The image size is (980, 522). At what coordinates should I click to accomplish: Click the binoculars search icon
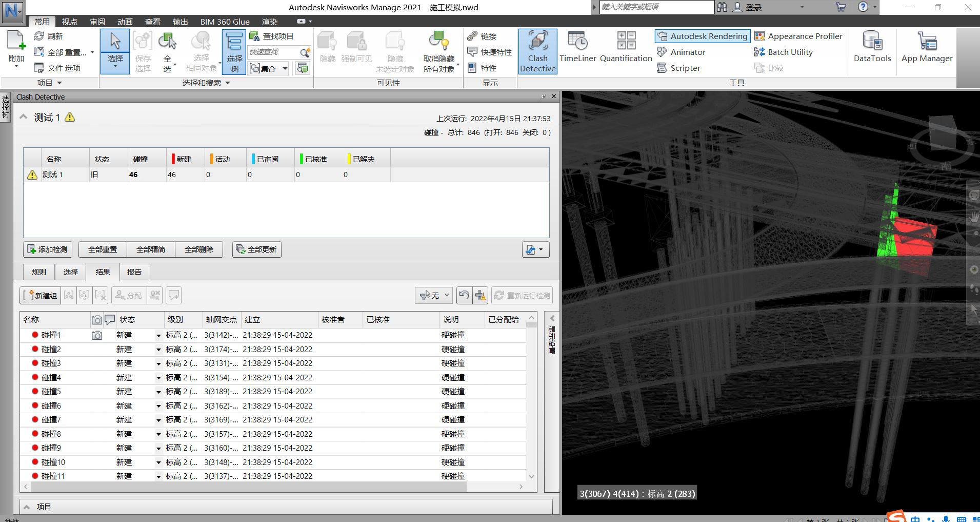[x=722, y=7]
